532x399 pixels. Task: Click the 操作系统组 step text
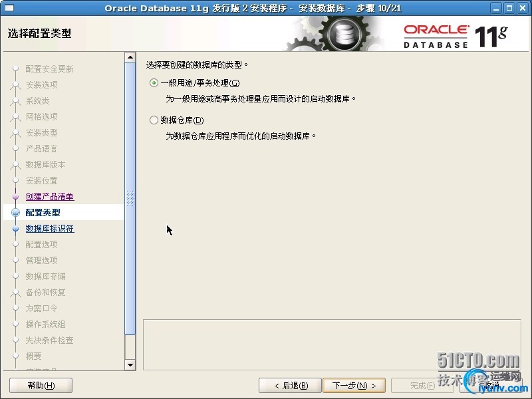click(45, 324)
